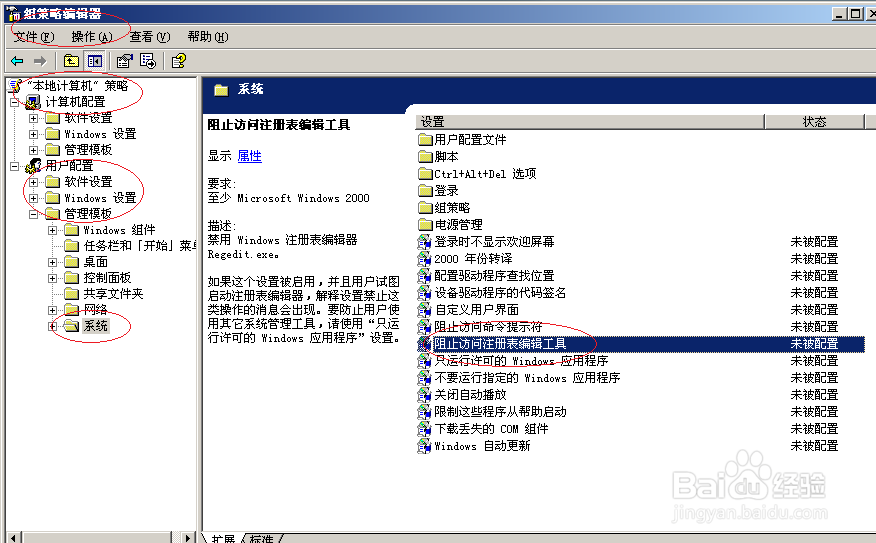Click the Ctrl+Alt+Del 选项 folder icon
The width and height of the screenshot is (876, 543).
(425, 173)
